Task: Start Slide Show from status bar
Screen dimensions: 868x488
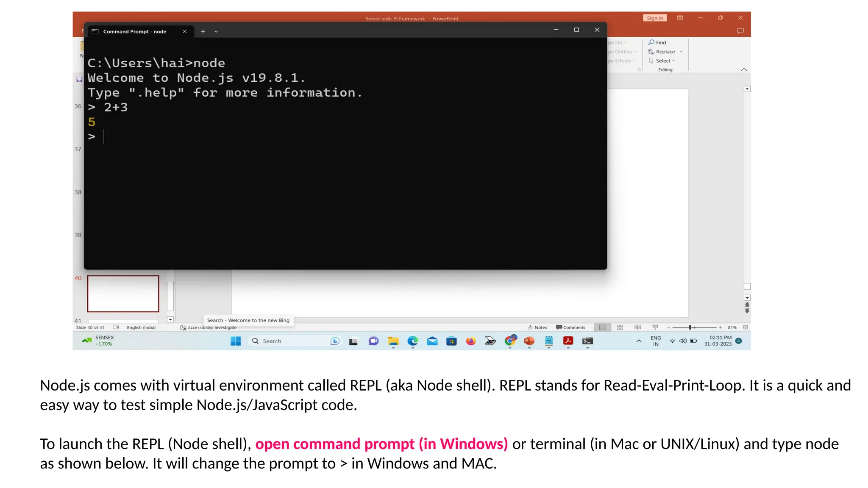Action: point(655,327)
